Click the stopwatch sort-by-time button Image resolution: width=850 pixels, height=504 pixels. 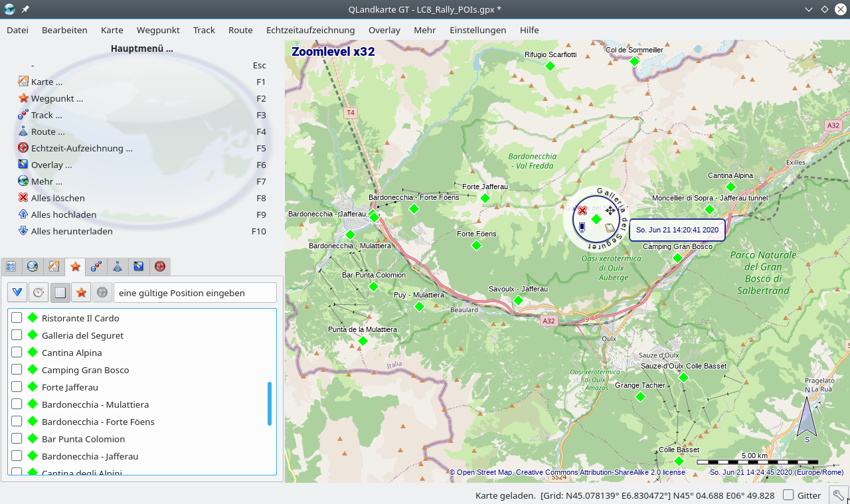point(39,292)
